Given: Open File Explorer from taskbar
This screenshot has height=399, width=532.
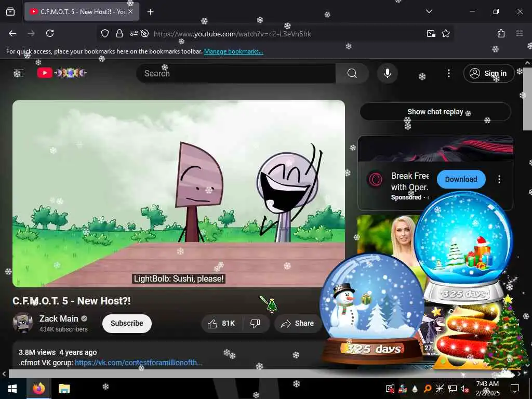Looking at the screenshot, I should click(64, 389).
